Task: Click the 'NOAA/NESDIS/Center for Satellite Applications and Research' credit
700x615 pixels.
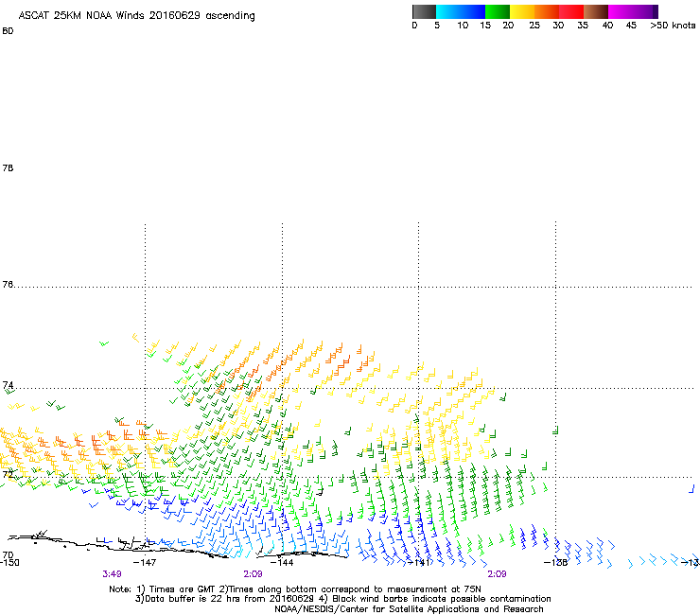Action: (409, 609)
